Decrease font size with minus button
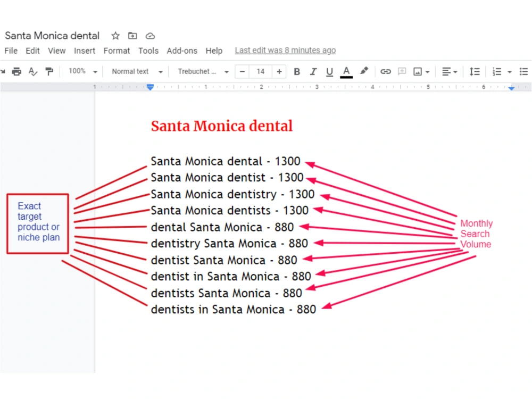The width and height of the screenshot is (532, 399). pos(242,72)
